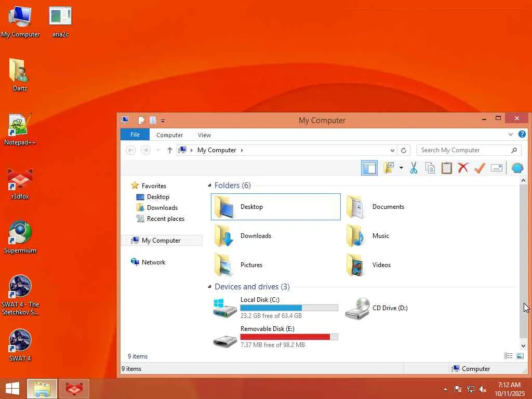Screen dimensions: 532x399
Task: Click the Removable Disk (E:) red usage bar
Action: (289, 337)
